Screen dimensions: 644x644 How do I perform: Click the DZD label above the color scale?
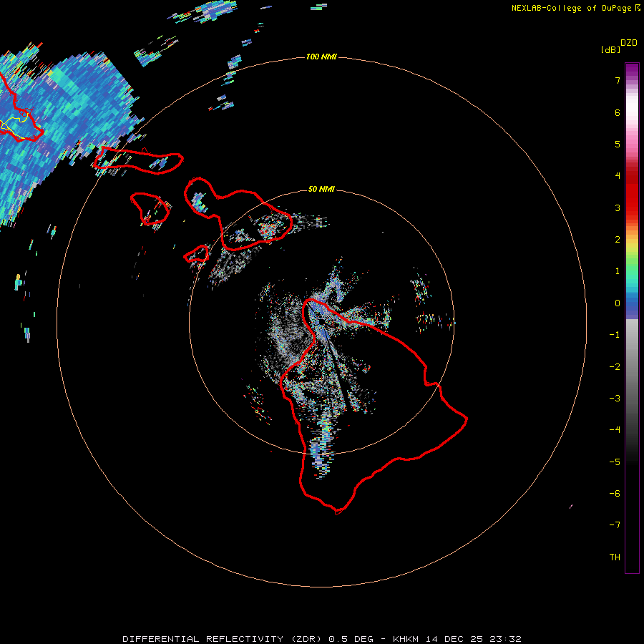point(629,43)
